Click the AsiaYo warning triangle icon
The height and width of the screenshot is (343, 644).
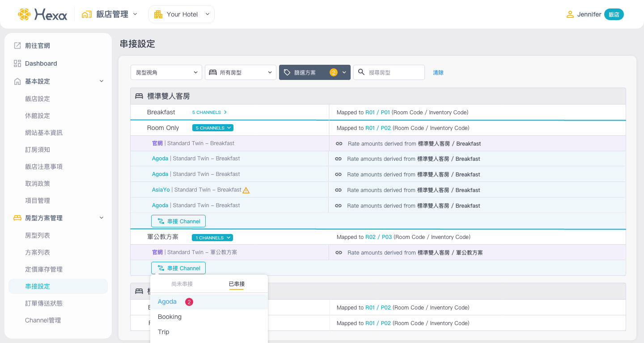coord(246,190)
